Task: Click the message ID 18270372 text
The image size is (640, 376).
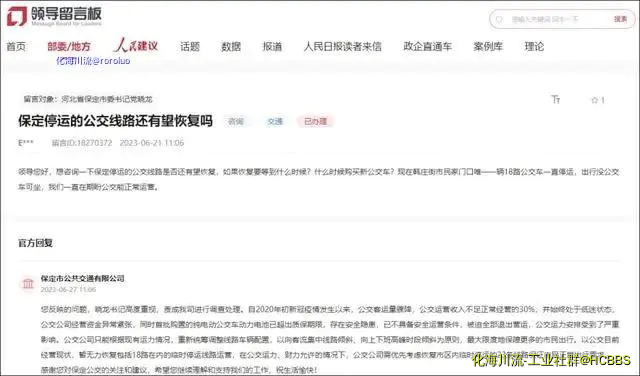Action: click(82, 143)
